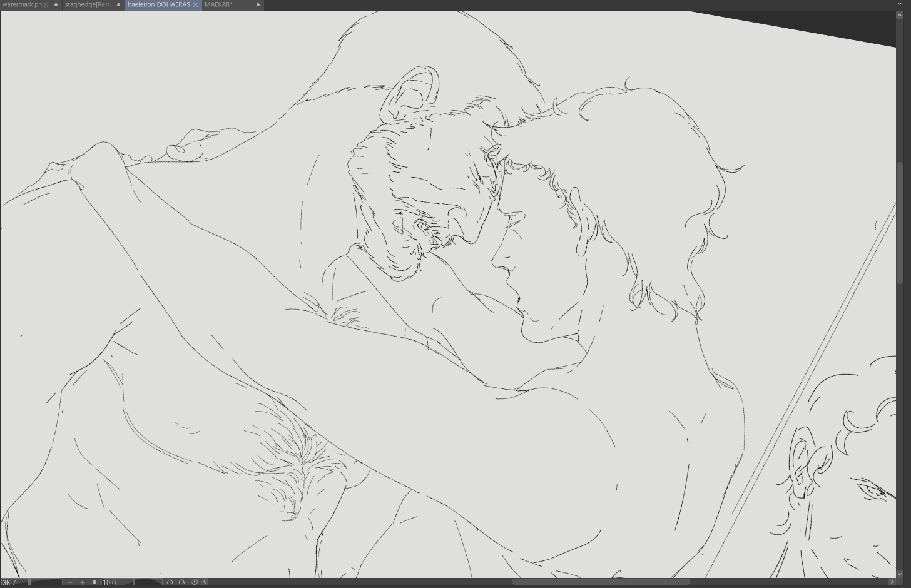This screenshot has width=911, height=588.
Task: Expand the canvas tab list dropdown
Action: tap(900, 4)
